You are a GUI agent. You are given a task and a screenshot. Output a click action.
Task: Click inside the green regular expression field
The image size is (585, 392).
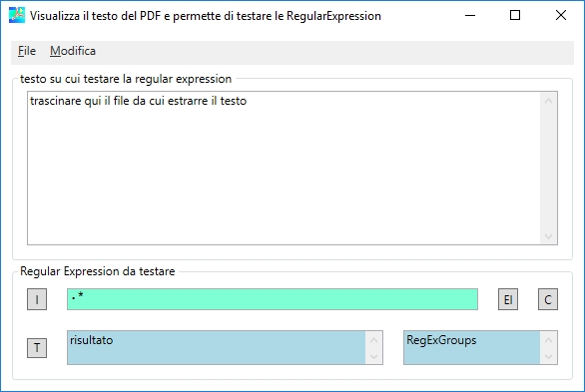click(x=273, y=299)
